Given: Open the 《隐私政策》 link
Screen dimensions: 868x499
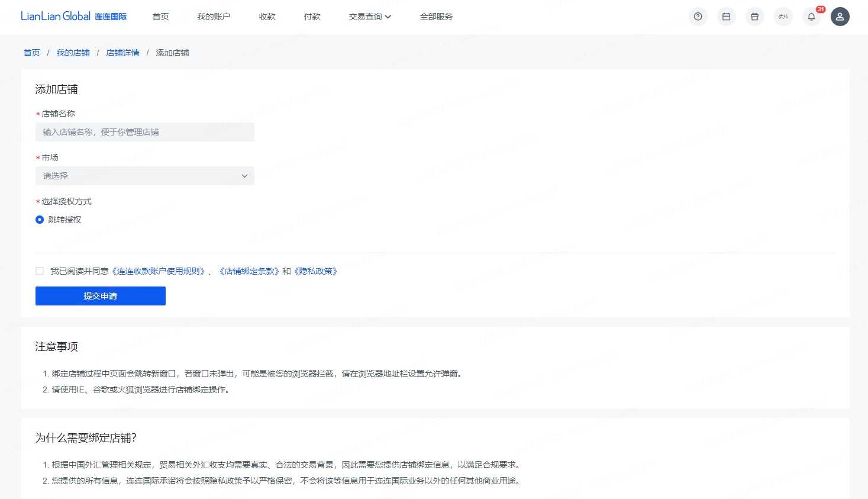Looking at the screenshot, I should click(315, 271).
